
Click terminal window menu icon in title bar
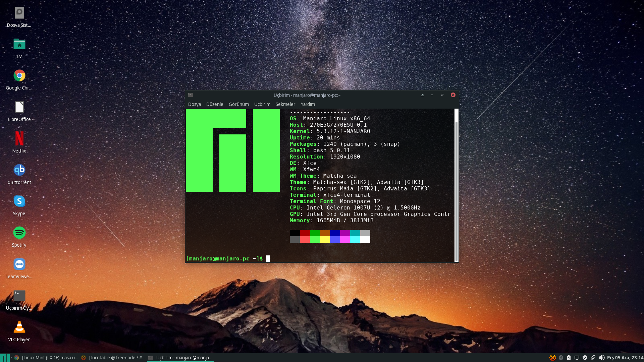click(191, 95)
